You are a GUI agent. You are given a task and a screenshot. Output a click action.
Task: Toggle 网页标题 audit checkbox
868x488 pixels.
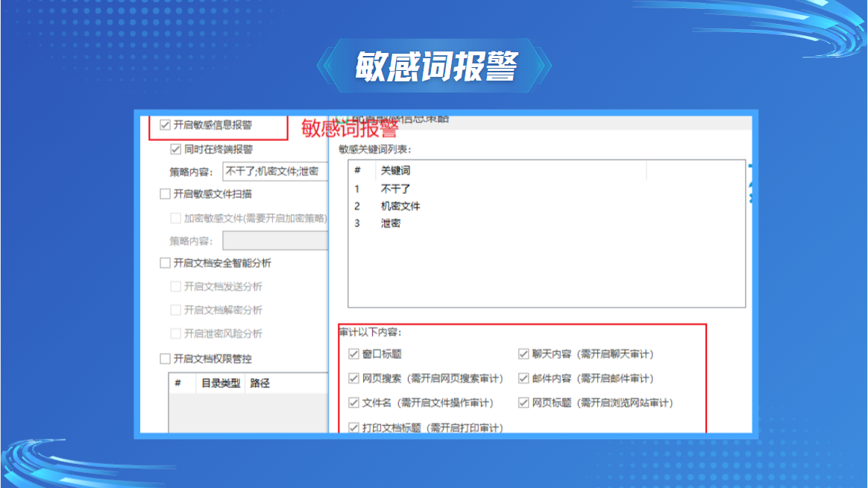pos(523,403)
